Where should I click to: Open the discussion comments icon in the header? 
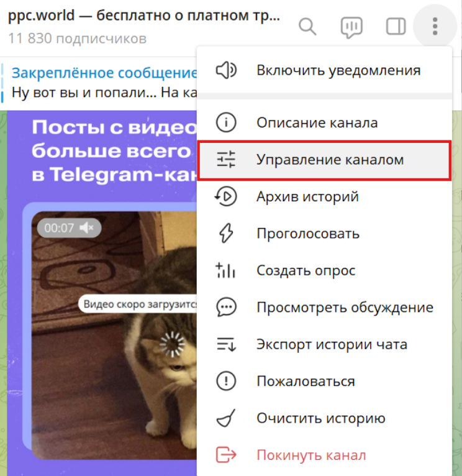351,27
